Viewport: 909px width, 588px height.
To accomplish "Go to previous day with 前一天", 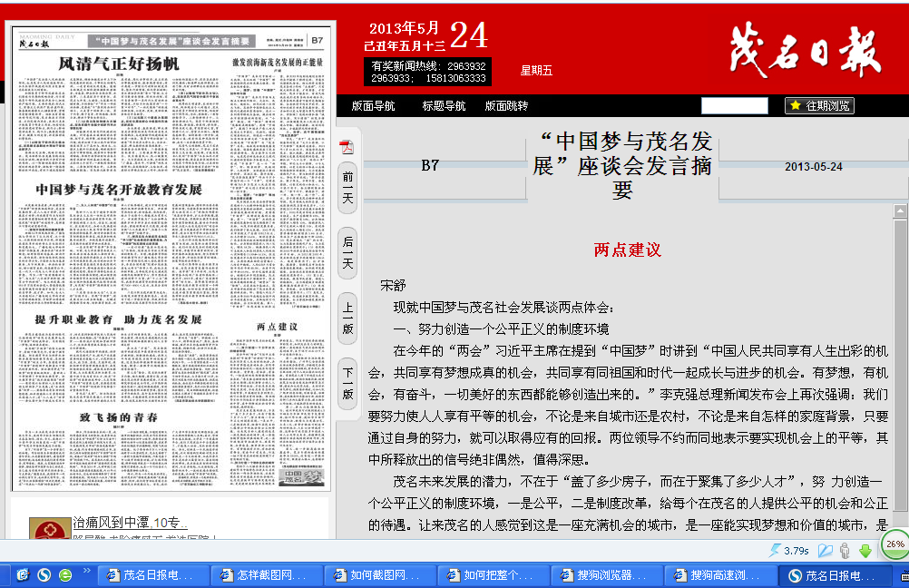I will (x=347, y=188).
